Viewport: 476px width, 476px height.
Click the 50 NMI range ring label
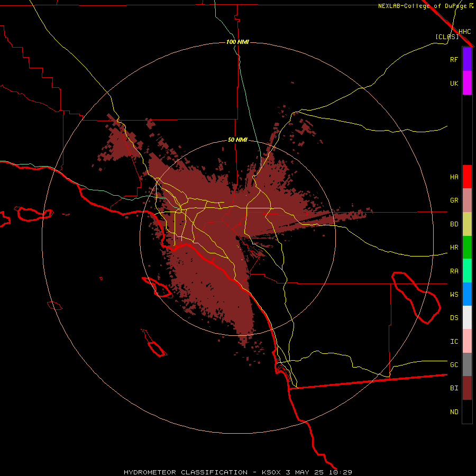pos(237,140)
